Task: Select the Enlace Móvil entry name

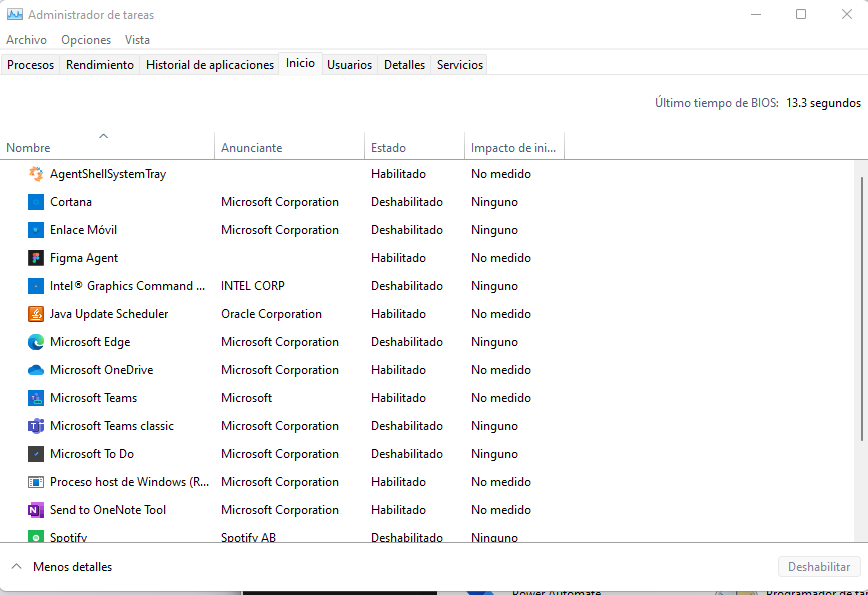Action: pyautogui.click(x=84, y=230)
